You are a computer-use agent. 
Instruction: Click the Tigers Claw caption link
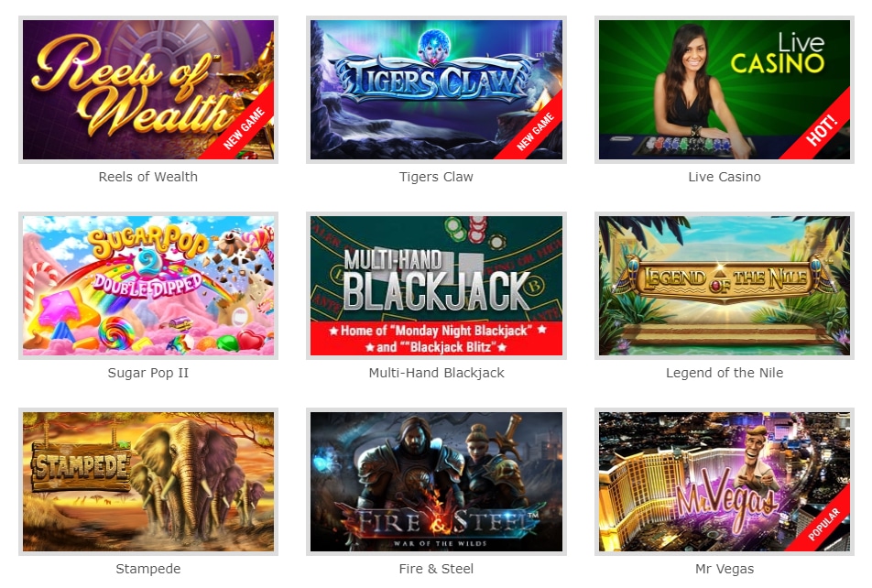436,177
